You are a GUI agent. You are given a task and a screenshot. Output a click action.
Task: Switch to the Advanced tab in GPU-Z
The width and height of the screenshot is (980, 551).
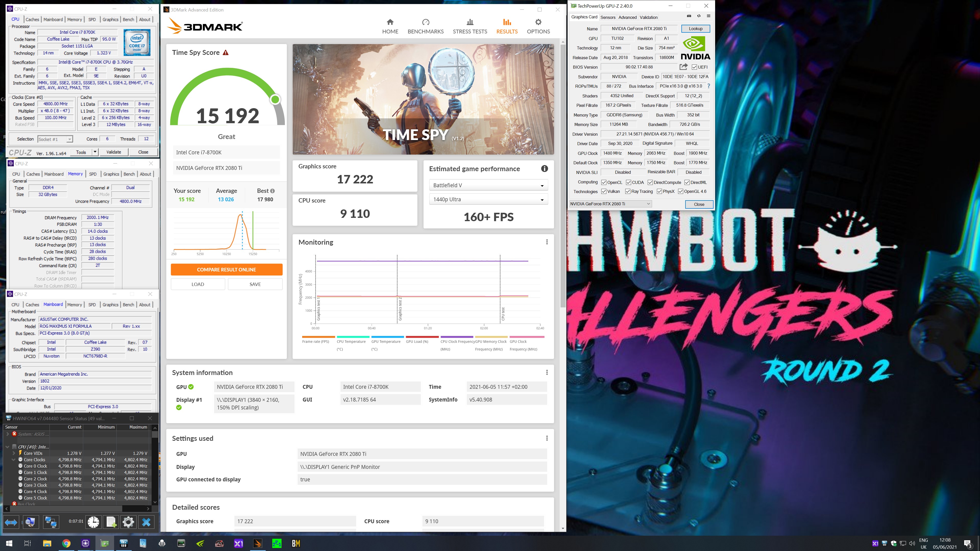pyautogui.click(x=627, y=18)
